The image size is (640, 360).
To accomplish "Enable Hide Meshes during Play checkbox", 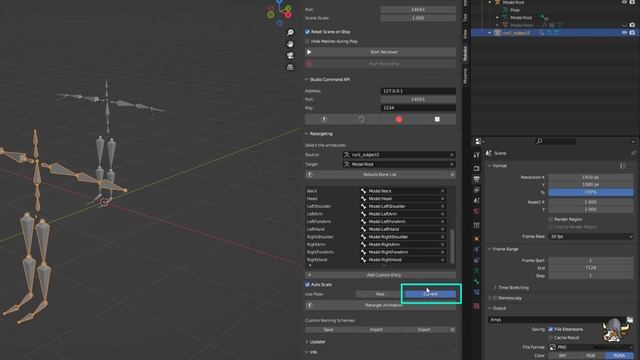I will [307, 41].
